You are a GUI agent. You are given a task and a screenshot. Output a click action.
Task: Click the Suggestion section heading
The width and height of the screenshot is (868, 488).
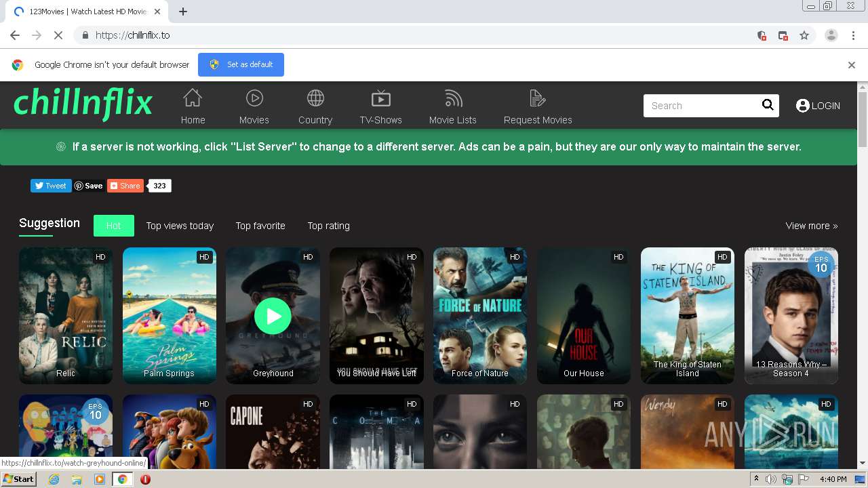pos(50,223)
